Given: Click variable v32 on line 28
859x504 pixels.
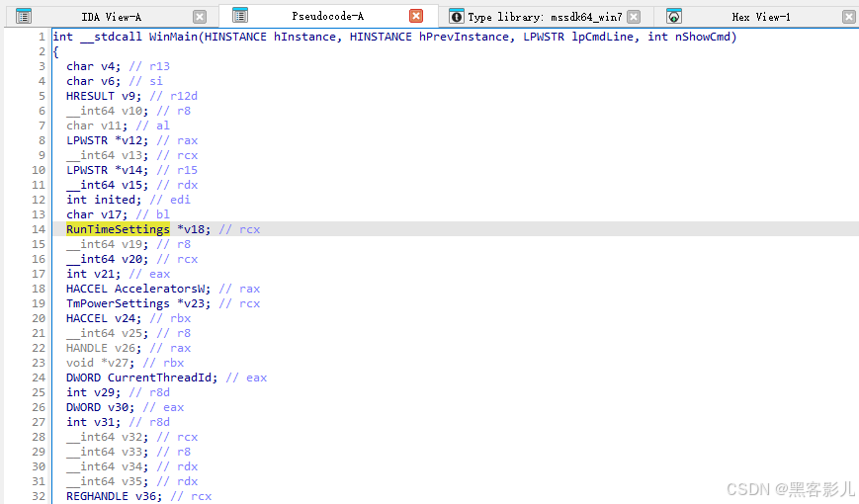Looking at the screenshot, I should [x=134, y=436].
